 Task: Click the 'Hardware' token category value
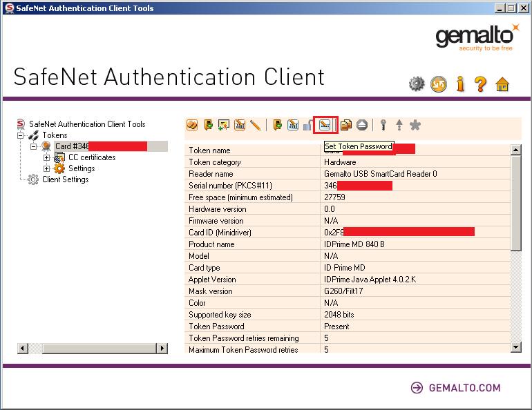340,162
